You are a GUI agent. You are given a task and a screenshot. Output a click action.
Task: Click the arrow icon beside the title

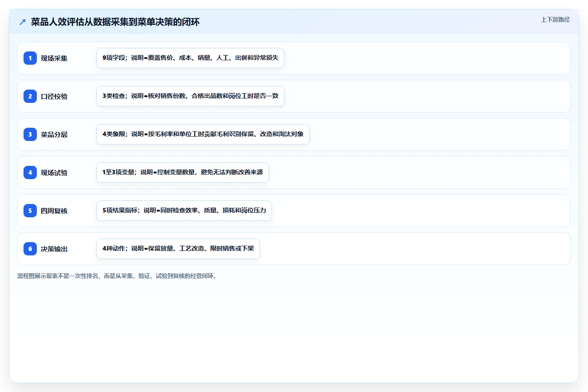pos(23,22)
